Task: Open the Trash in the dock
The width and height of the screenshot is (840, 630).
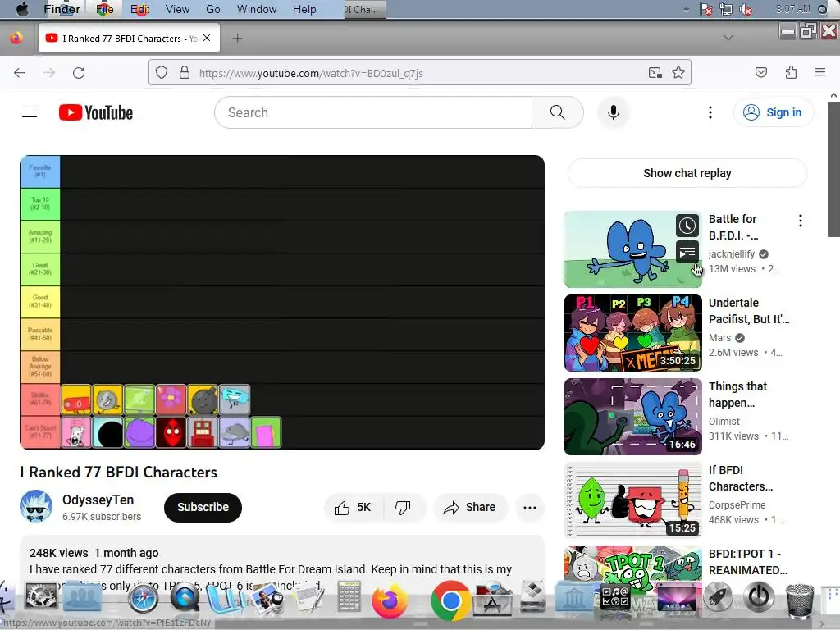Action: tap(799, 601)
